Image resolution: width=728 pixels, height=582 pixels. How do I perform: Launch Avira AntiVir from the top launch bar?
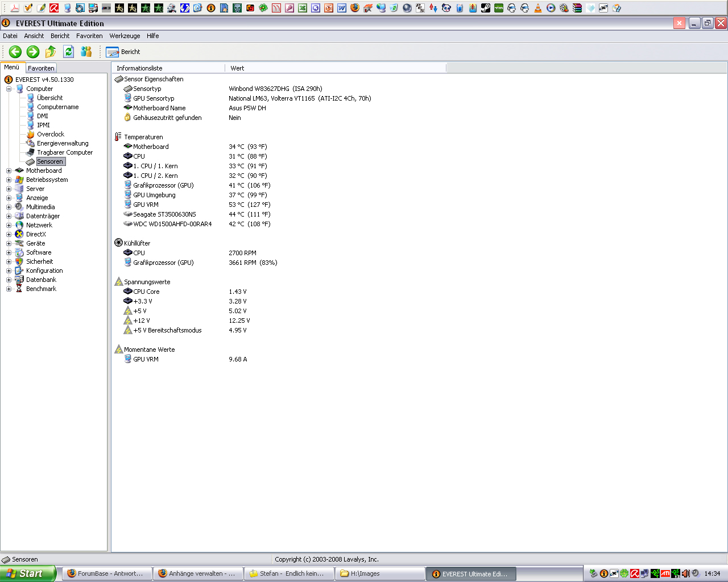click(54, 8)
